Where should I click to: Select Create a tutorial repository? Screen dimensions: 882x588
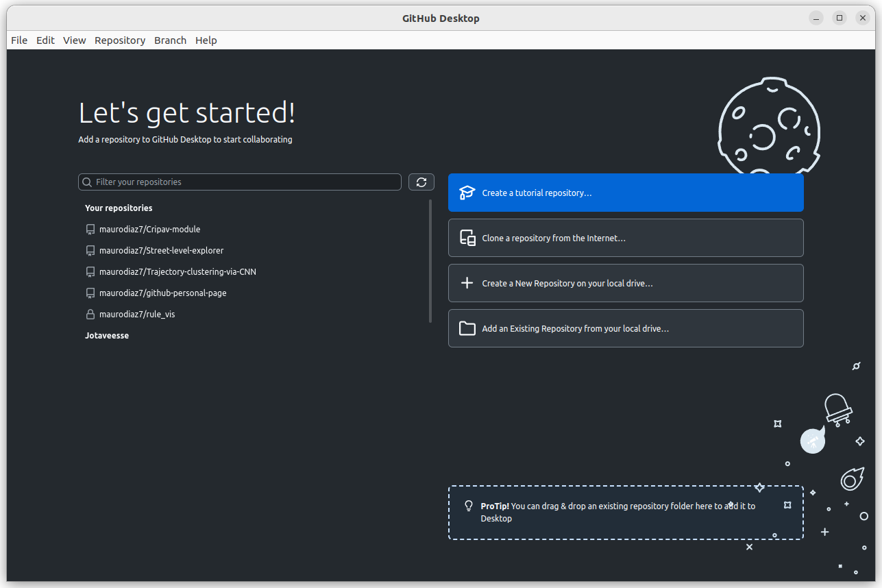(625, 192)
